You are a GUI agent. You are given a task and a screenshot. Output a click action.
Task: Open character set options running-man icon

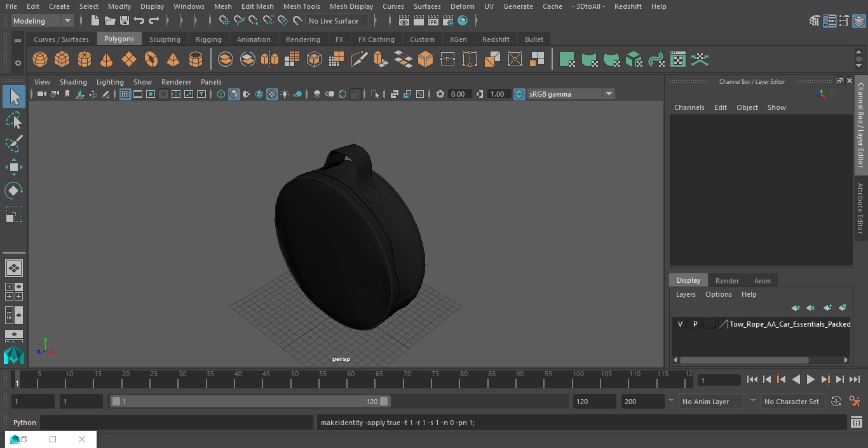pyautogui.click(x=855, y=402)
